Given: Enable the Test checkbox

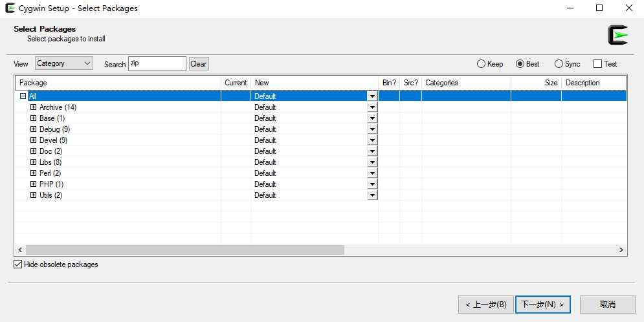Looking at the screenshot, I should [x=597, y=64].
